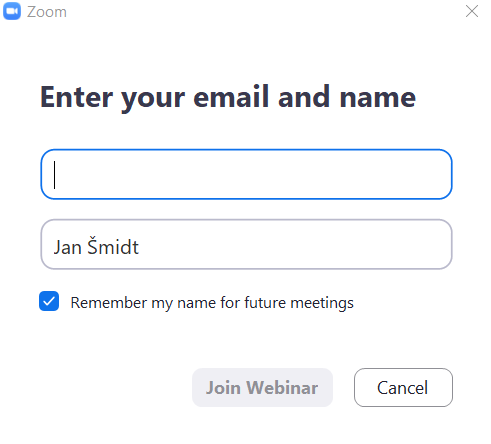The height and width of the screenshot is (444, 491).
Task: Click the word 'Jan' in name field
Action: click(x=68, y=247)
